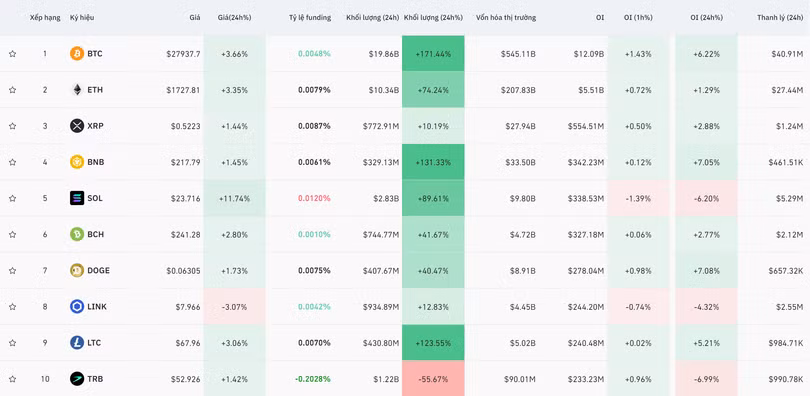This screenshot has width=810, height=396.
Task: Click SOL OI 1h change -1.39%
Action: pos(638,198)
